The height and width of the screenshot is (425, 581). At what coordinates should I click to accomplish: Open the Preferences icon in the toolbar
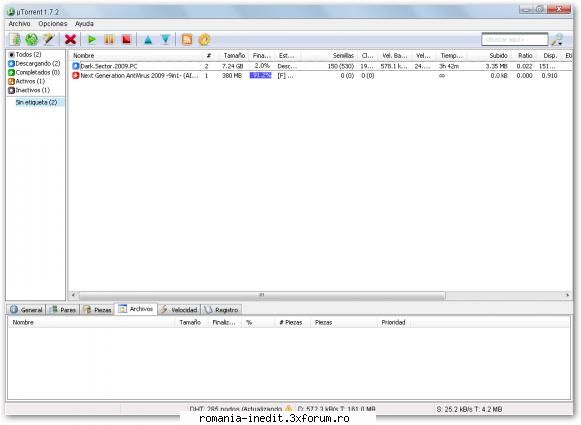tap(204, 39)
